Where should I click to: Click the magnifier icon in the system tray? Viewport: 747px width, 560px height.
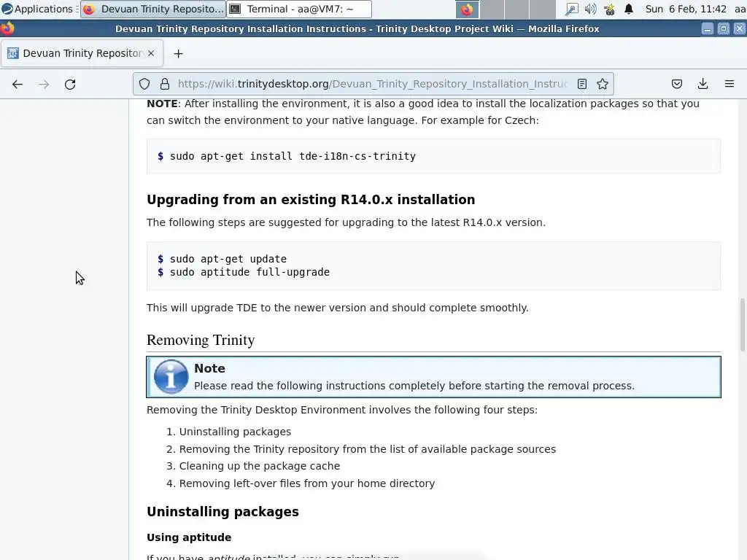tap(571, 9)
